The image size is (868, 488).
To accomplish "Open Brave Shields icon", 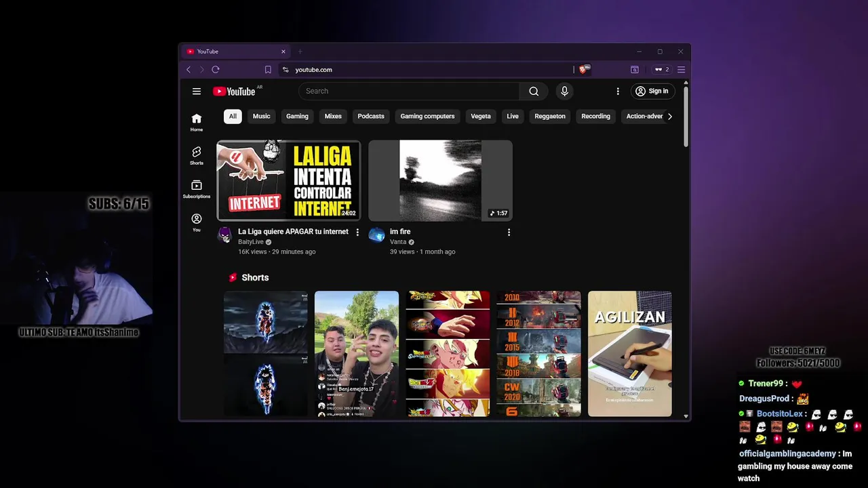I will 584,69.
